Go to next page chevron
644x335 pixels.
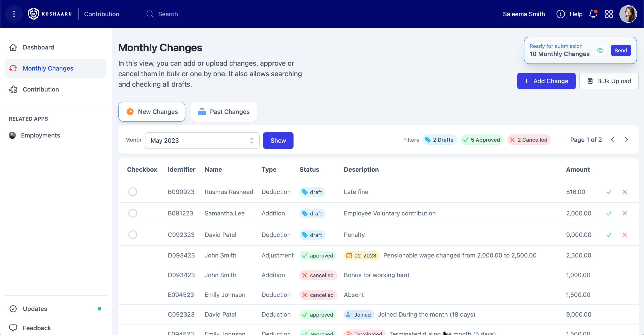(x=626, y=140)
